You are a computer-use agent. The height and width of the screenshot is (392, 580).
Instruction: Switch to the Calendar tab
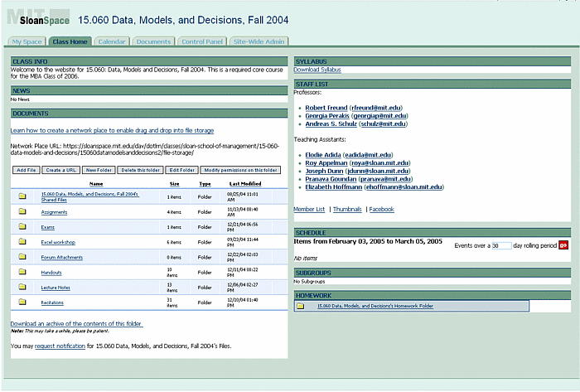click(x=111, y=41)
